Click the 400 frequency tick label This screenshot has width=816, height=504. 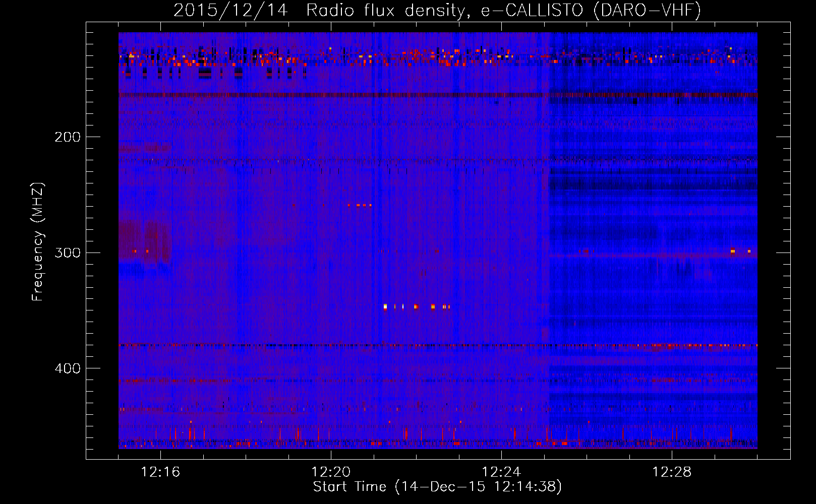point(68,368)
